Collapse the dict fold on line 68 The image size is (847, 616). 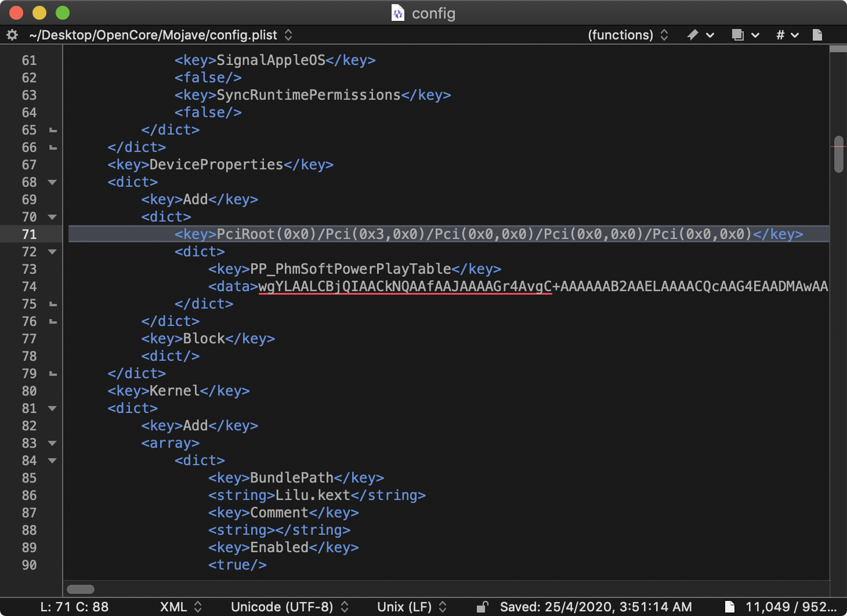coord(52,182)
